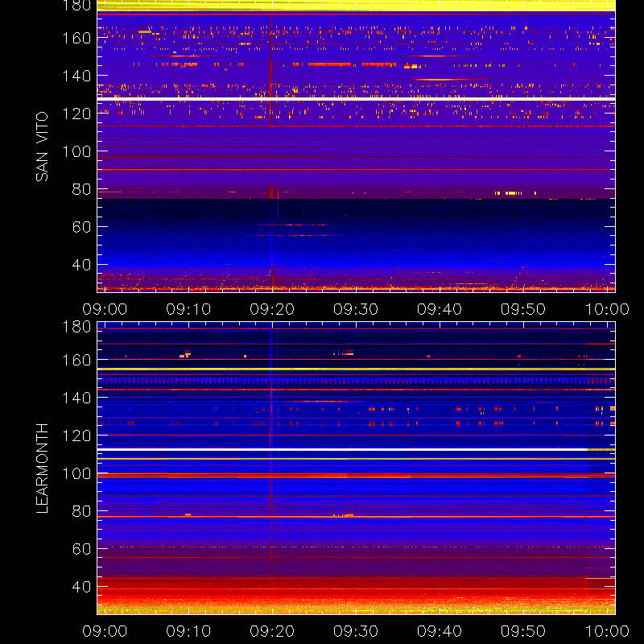Choose the 120 frequency tick on Learmonth axis
644x644 pixels.
coord(76,436)
